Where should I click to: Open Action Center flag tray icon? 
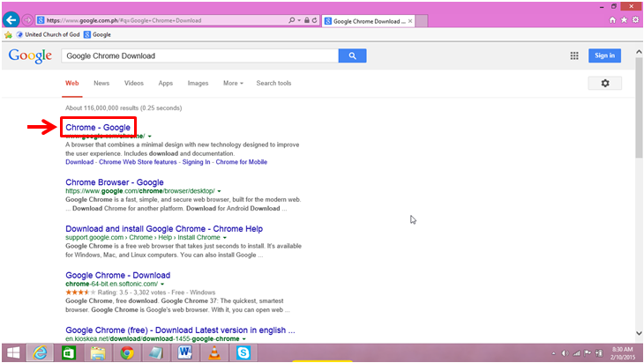(588, 353)
